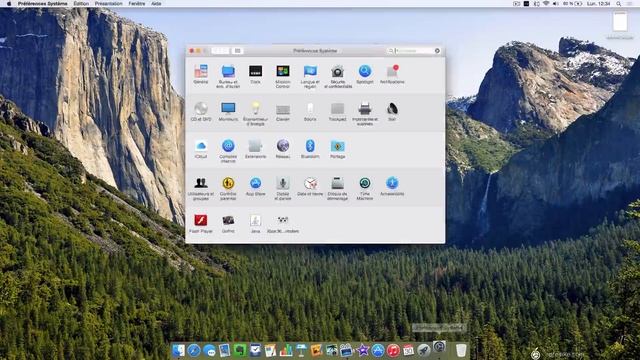Click the Show All grid button

point(237,51)
